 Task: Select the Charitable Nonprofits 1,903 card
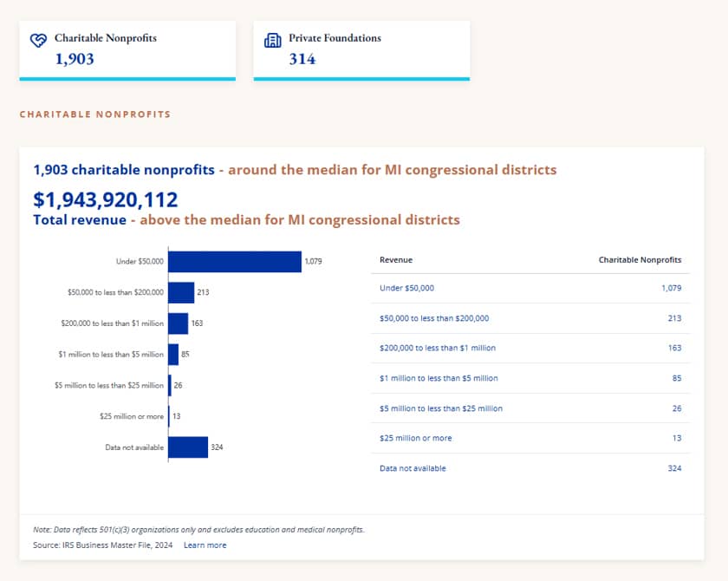point(127,50)
